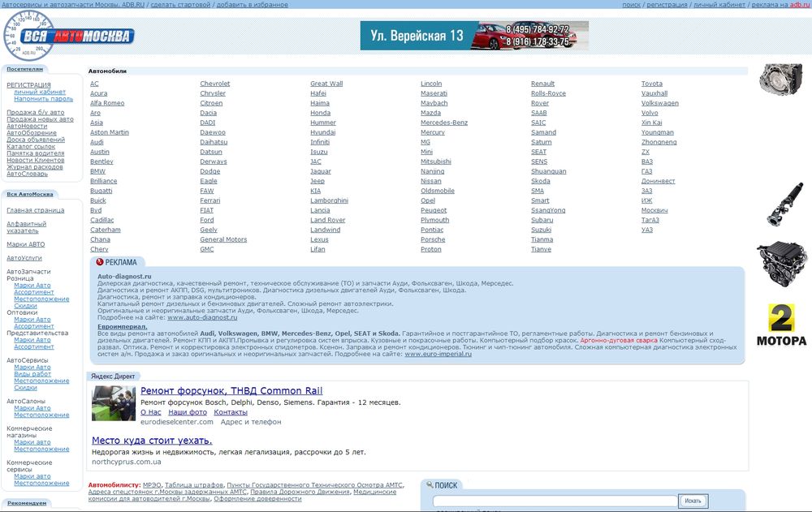Open РЕГИСТРАЦИЯ in the left sidebar

(28, 85)
